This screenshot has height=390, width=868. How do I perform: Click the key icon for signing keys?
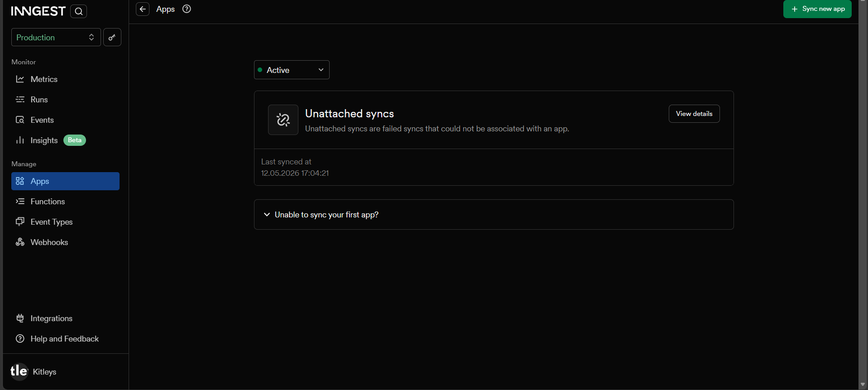[112, 37]
